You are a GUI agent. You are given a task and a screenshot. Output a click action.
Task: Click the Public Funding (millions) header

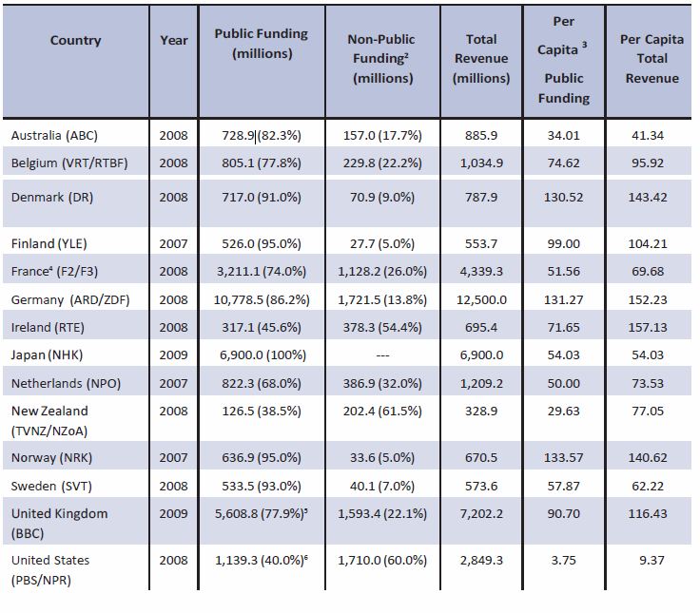click(261, 44)
